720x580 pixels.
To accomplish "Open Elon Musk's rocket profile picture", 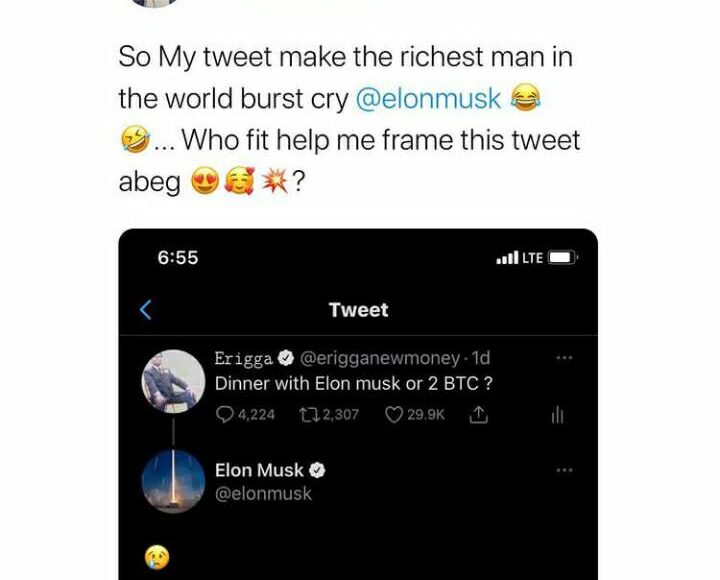I will pos(174,481).
